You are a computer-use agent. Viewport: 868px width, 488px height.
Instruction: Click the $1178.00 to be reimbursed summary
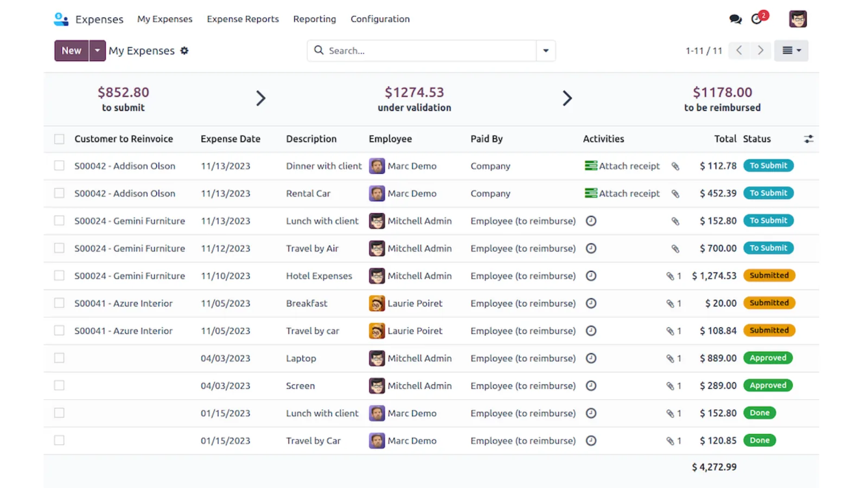(x=722, y=99)
